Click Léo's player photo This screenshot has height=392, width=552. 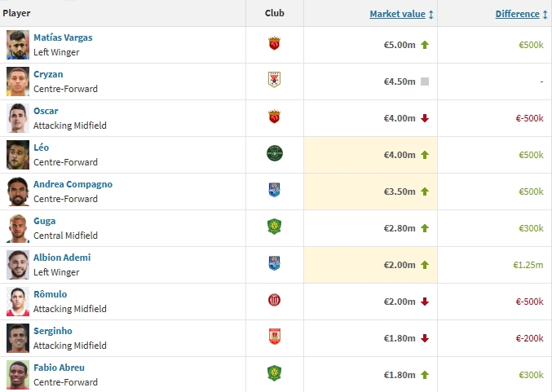tap(17, 154)
